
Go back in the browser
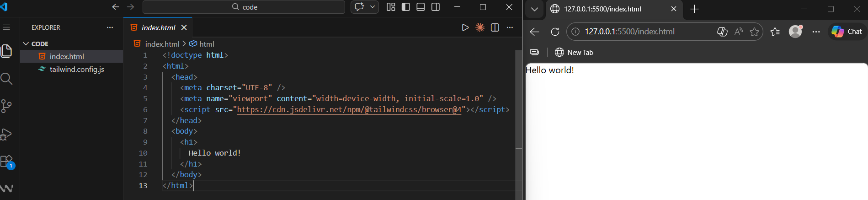(x=534, y=32)
